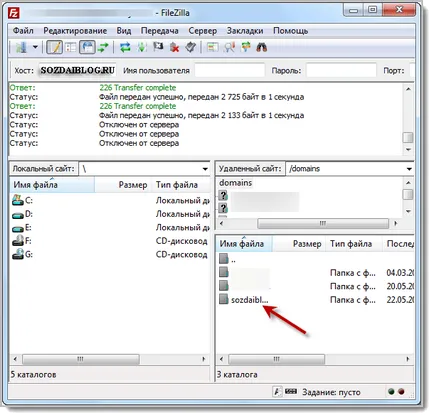Toggle the remote directory tree view

pyautogui.click(x=87, y=48)
